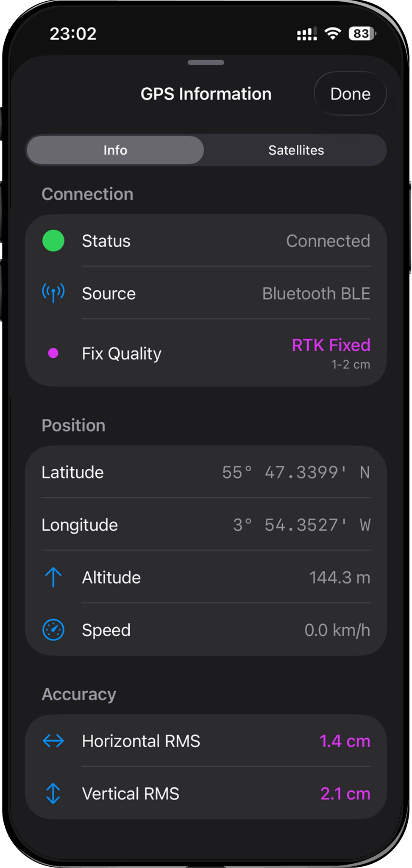Viewport: 412px width, 868px height.
Task: Tap the green connection status indicator
Action: click(x=53, y=241)
